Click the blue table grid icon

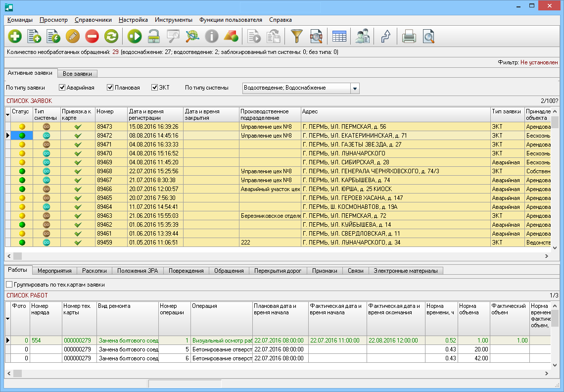[x=339, y=36]
